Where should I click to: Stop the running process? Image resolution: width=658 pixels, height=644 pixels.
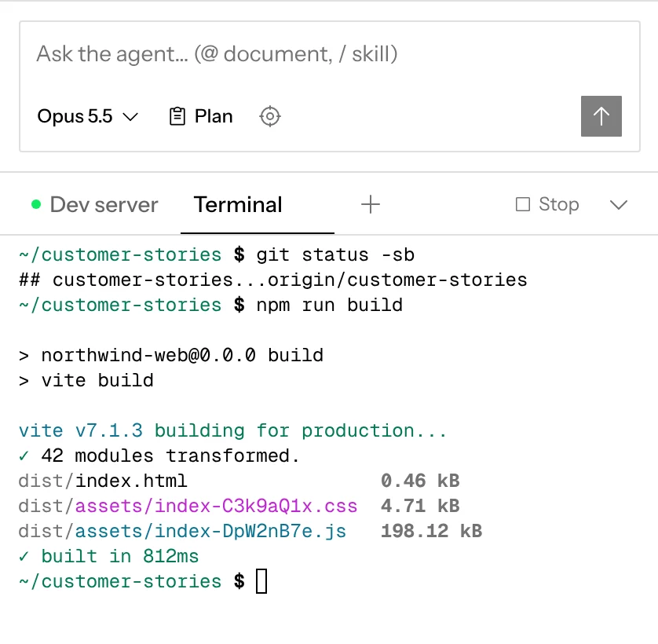547,204
